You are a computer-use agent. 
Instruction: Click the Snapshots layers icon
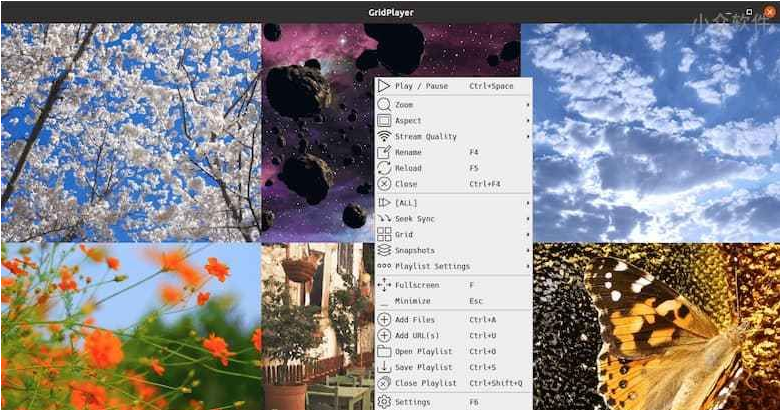coord(384,251)
